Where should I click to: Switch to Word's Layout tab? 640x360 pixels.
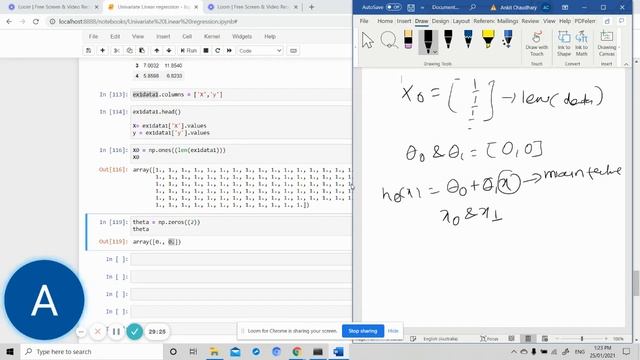(461, 21)
